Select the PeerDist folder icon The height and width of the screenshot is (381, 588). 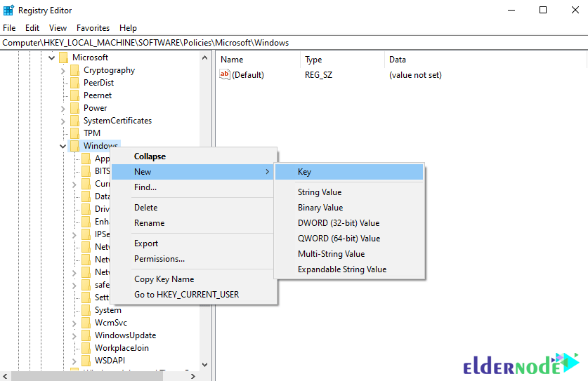tap(75, 83)
